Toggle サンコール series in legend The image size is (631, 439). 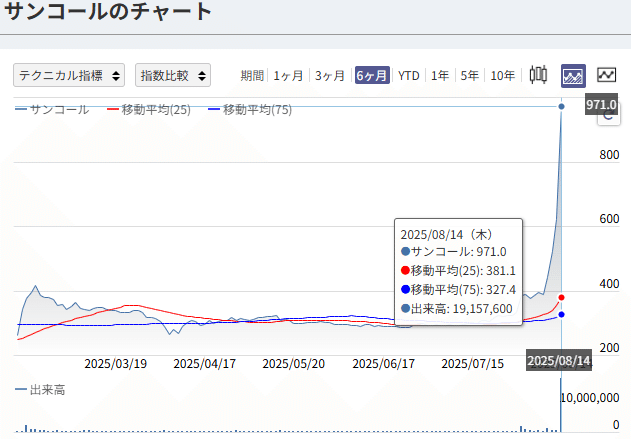click(52, 109)
